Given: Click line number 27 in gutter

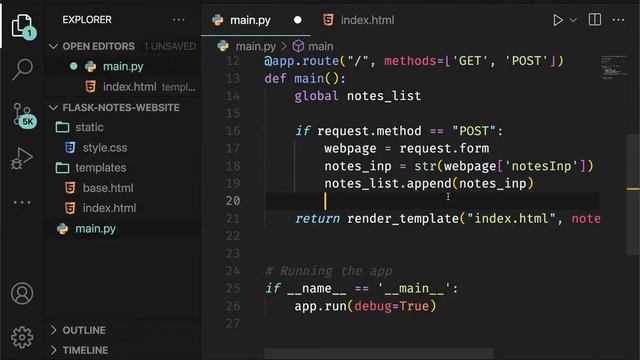Looking at the screenshot, I should point(233,323).
